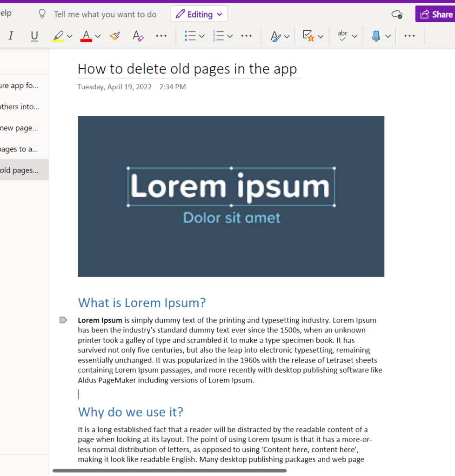455x476 pixels.
Task: Open the Styles gallery icon
Action: [275, 36]
